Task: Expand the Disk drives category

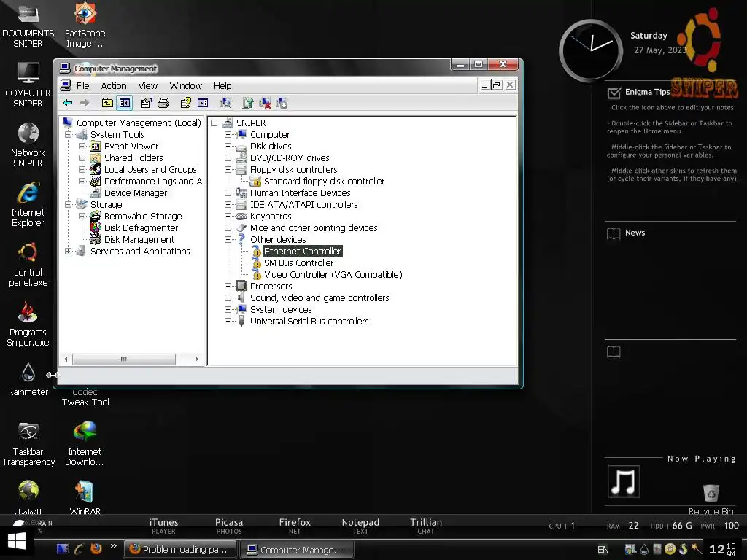Action: coord(228,146)
